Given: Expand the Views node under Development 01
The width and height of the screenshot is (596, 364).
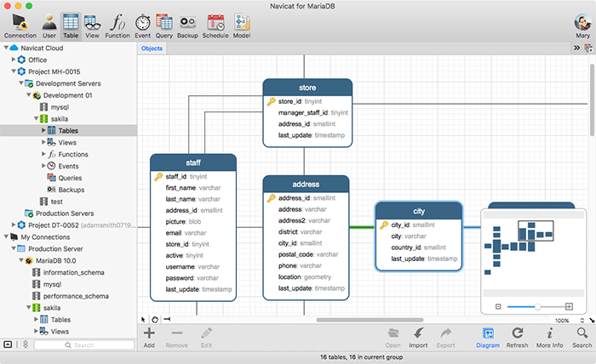Looking at the screenshot, I should (43, 142).
